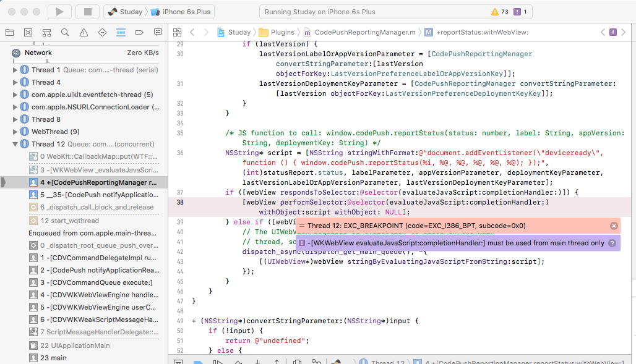Expand Thread 8 disclosure triangle

[x=15, y=119]
